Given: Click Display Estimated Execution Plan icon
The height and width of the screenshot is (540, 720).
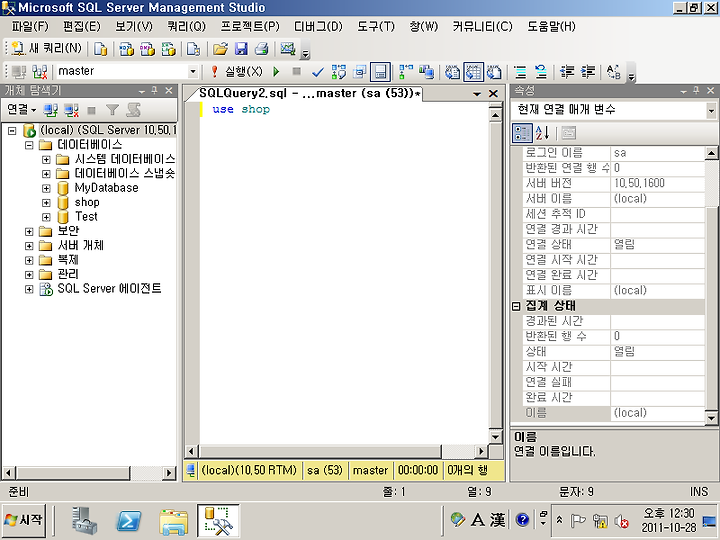Looking at the screenshot, I should pos(339,72).
